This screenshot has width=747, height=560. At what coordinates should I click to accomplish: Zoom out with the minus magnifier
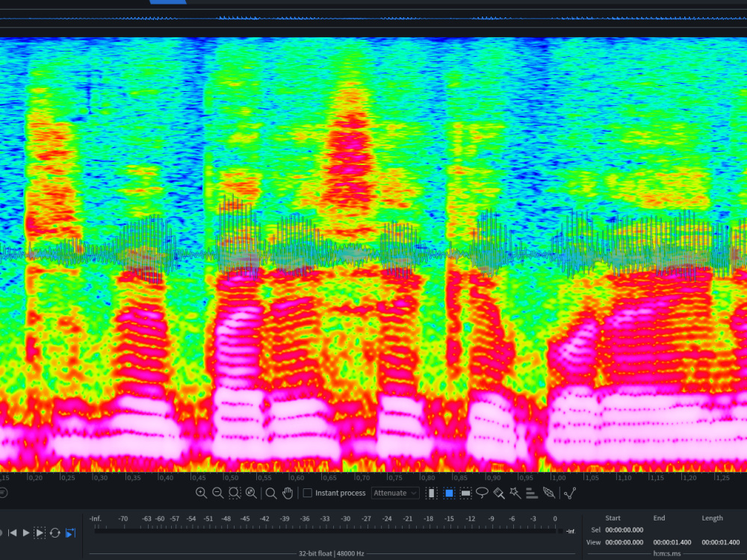pos(217,494)
